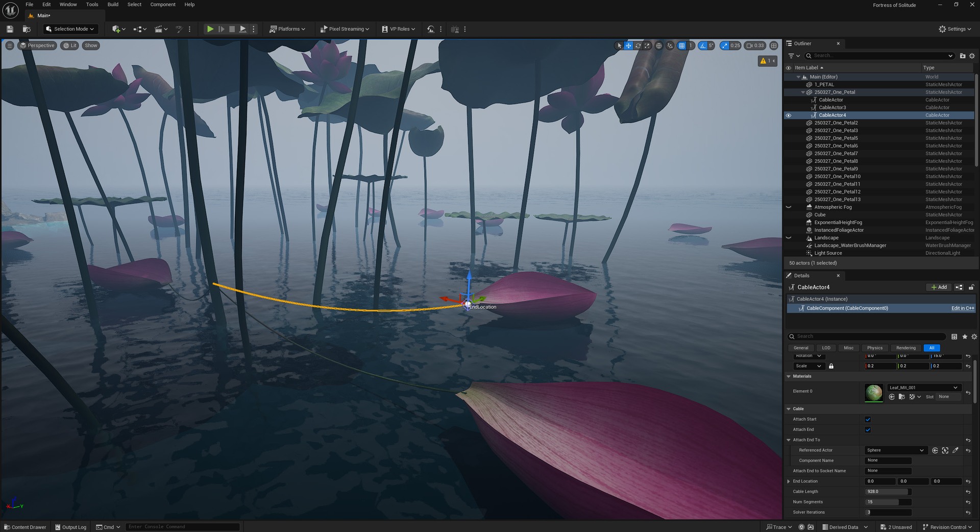980x532 pixels.
Task: Select the Rendering filter tab
Action: pyautogui.click(x=906, y=348)
